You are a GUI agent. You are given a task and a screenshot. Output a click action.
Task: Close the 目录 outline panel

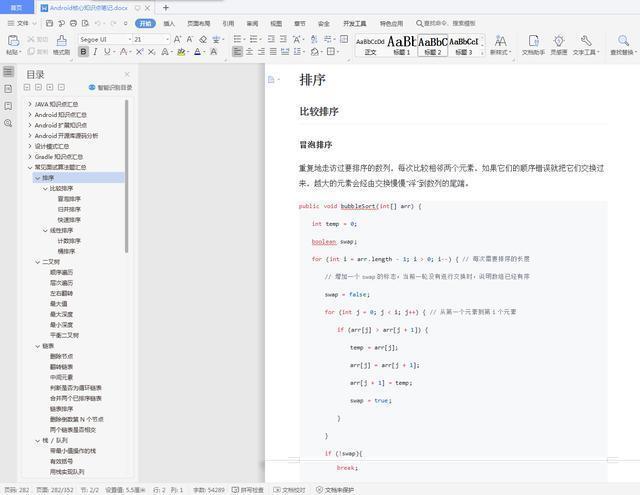coord(127,74)
